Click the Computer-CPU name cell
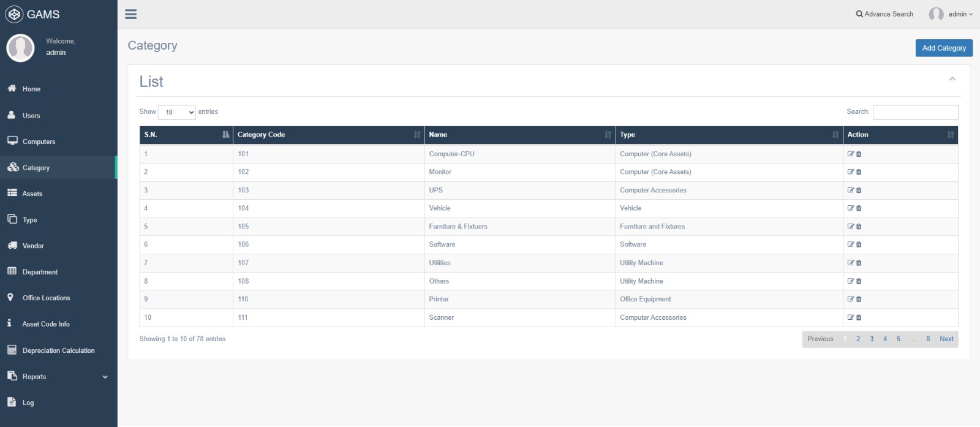980x427 pixels. coord(520,154)
